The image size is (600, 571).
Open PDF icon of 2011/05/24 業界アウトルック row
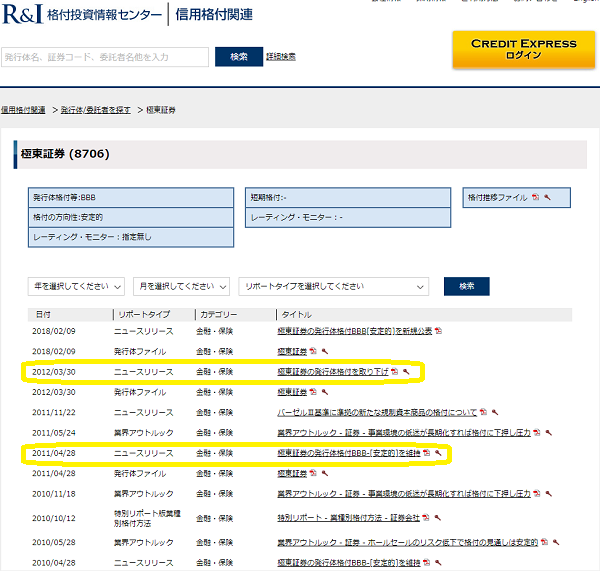tap(537, 432)
